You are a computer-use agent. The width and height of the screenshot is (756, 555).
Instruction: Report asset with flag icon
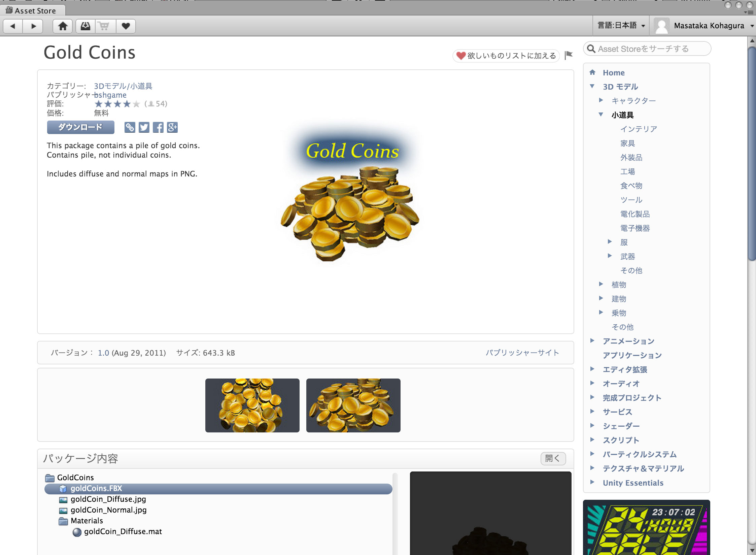(x=569, y=55)
